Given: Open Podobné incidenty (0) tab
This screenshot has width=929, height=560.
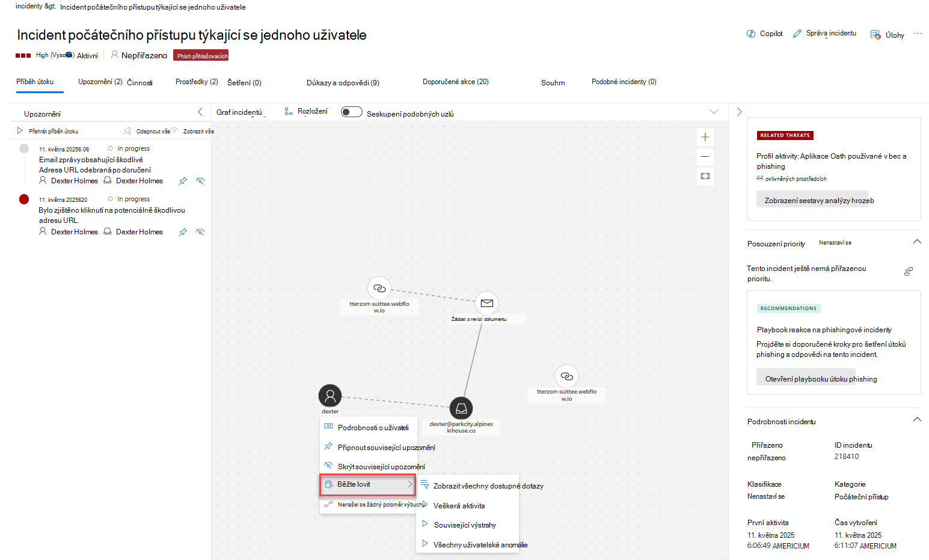Looking at the screenshot, I should pos(624,82).
